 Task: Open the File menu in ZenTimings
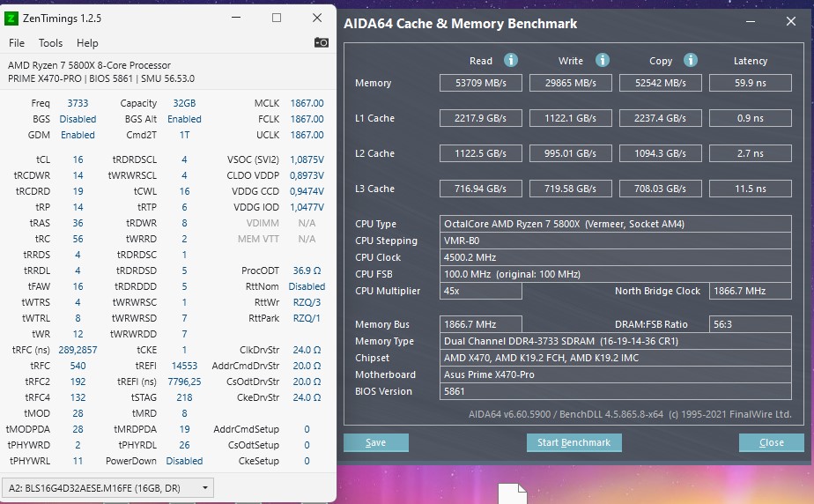tap(17, 43)
